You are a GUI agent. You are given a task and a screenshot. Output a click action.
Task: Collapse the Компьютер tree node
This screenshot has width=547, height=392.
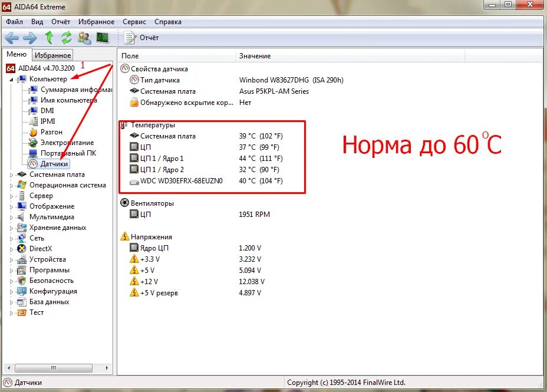(11, 80)
